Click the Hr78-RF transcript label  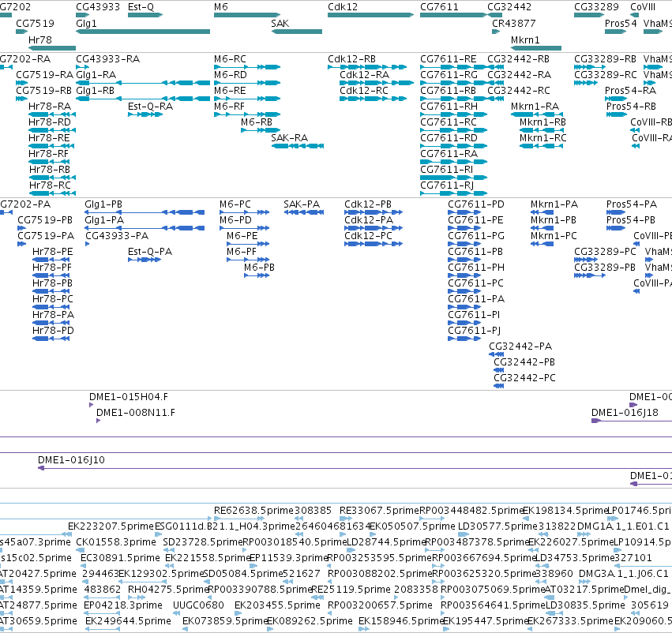click(x=48, y=153)
